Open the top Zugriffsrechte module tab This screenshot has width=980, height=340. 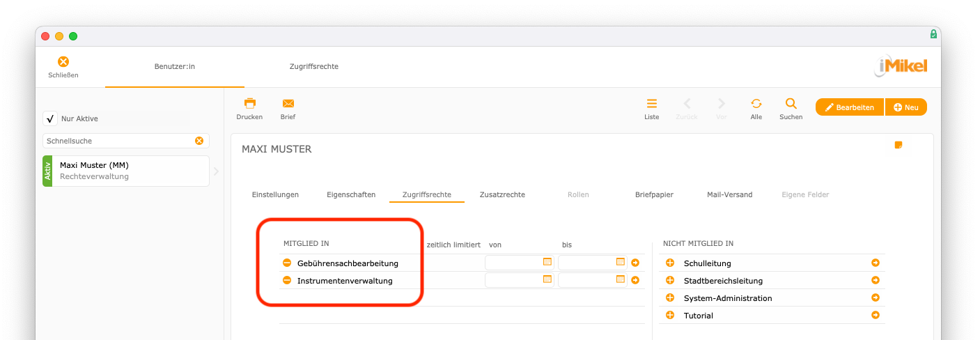(314, 66)
